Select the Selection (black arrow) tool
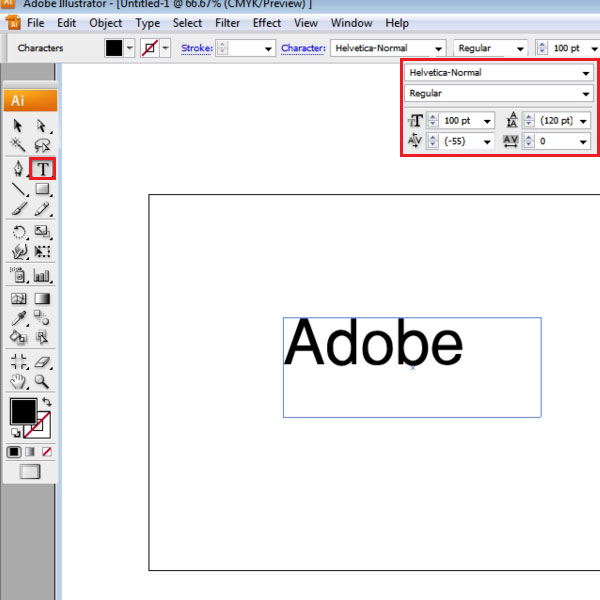The width and height of the screenshot is (600, 600). tap(18, 126)
